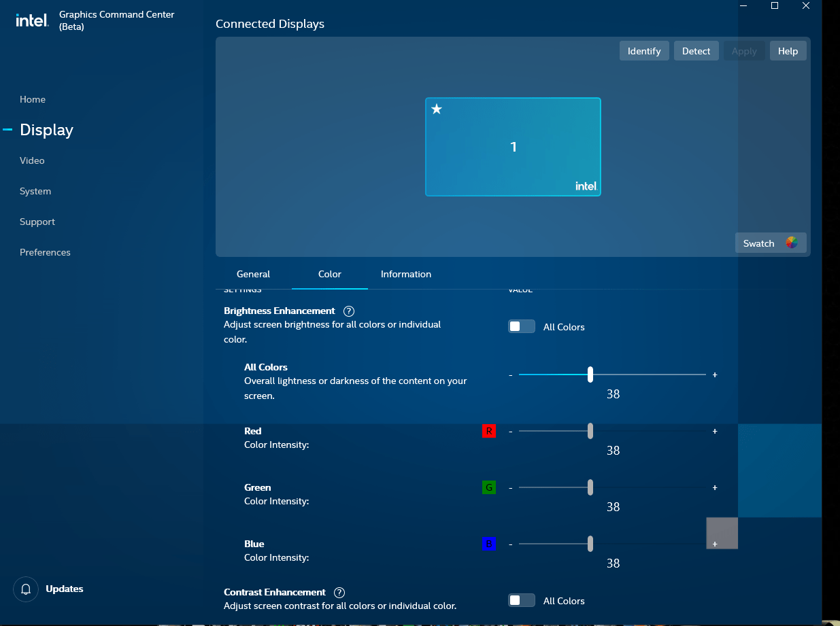Click the plus icon for Red intensity
840x626 pixels.
tap(715, 432)
